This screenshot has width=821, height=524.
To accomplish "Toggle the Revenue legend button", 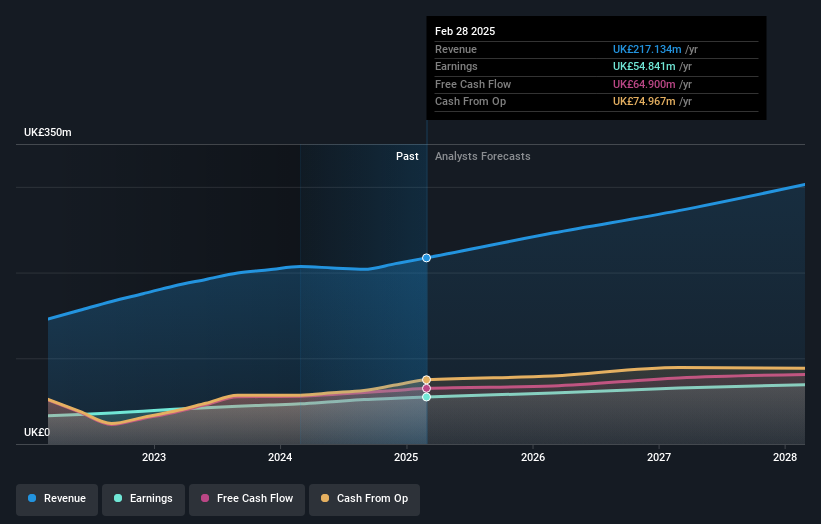I will click(57, 499).
